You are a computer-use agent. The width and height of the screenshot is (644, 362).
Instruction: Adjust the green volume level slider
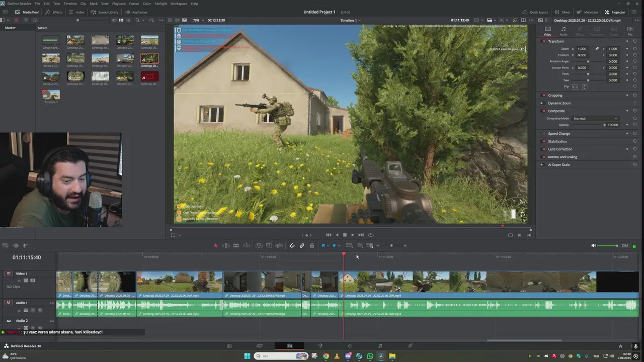click(x=608, y=245)
